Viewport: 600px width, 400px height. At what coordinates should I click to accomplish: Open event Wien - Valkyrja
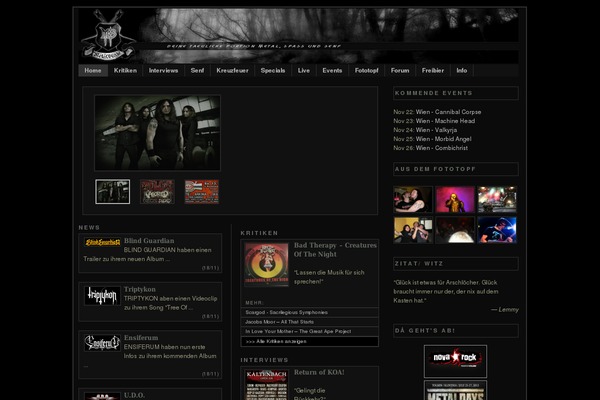click(x=436, y=130)
